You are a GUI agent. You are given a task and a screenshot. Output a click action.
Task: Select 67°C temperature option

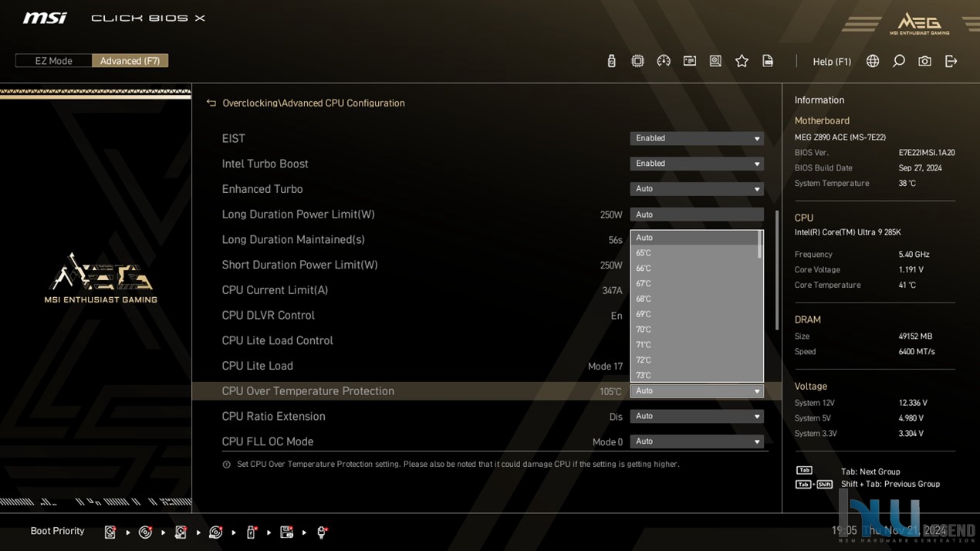[694, 284]
